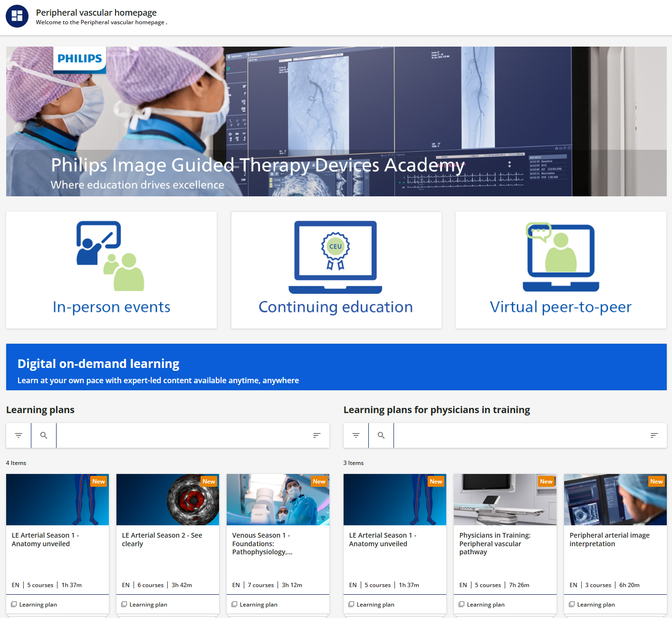
Task: Open the Continuing education link
Action: pos(336,307)
